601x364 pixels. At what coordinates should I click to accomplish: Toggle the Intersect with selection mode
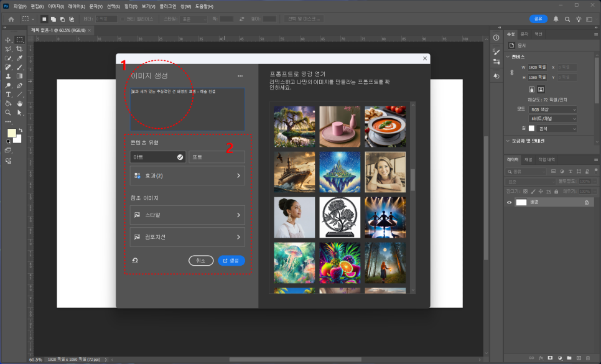(x=72, y=19)
